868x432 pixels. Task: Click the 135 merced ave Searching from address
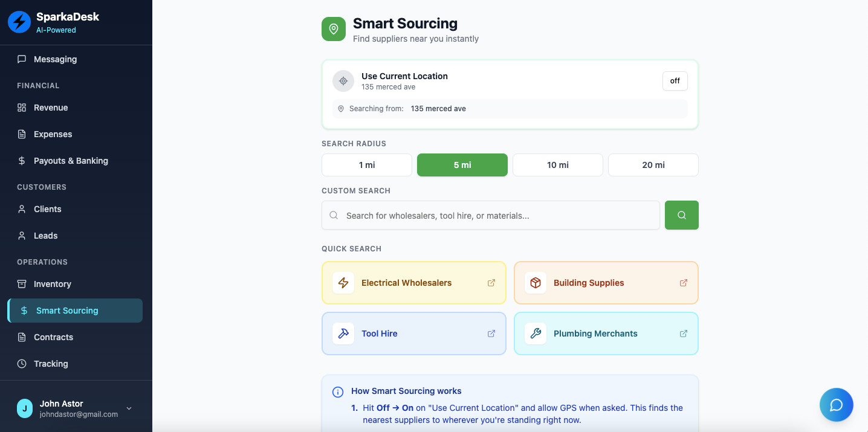tap(438, 109)
